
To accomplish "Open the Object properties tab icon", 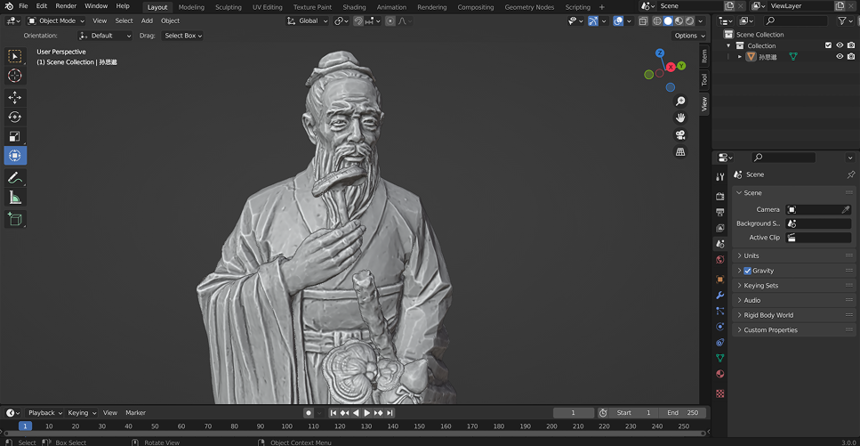I will coord(720,279).
